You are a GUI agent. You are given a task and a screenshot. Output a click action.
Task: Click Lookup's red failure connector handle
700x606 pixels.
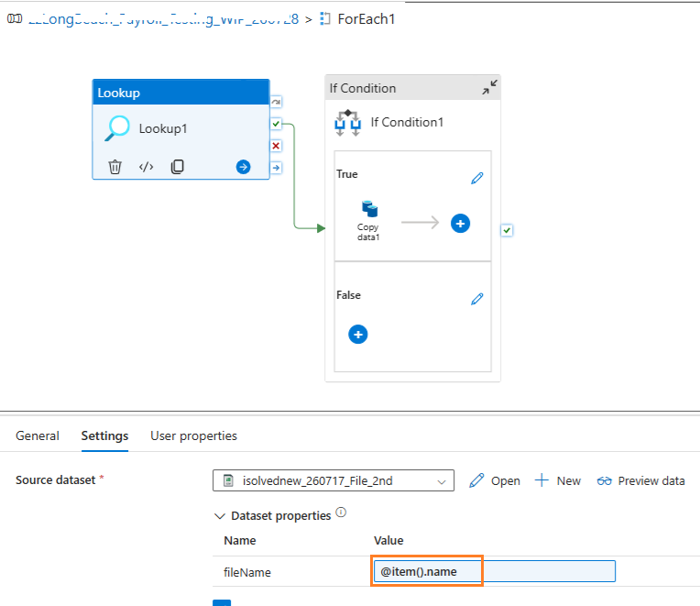pyautogui.click(x=277, y=146)
